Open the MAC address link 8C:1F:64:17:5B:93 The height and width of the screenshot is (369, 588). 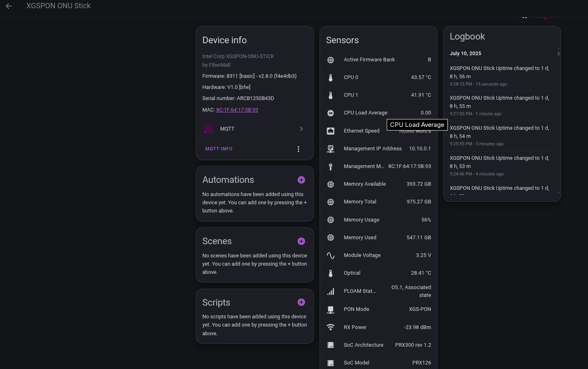(x=237, y=110)
